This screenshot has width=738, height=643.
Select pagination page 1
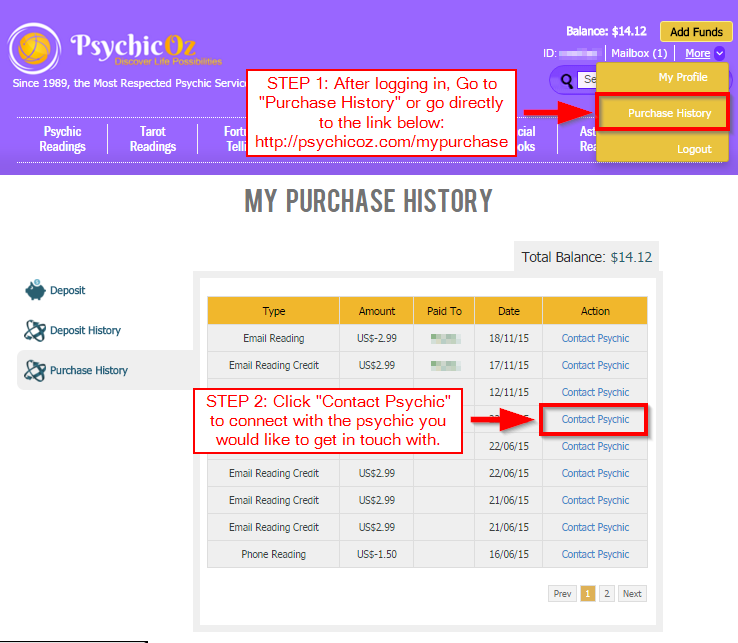pyautogui.click(x=587, y=594)
